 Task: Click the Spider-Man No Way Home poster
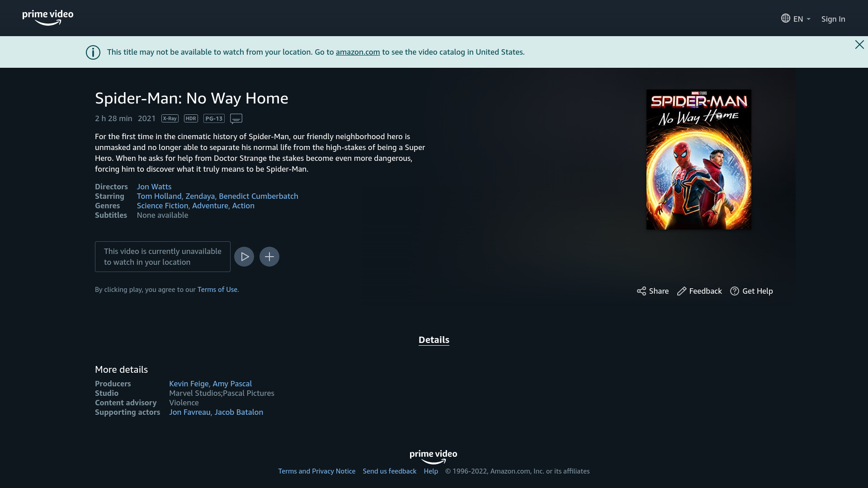coord(699,160)
